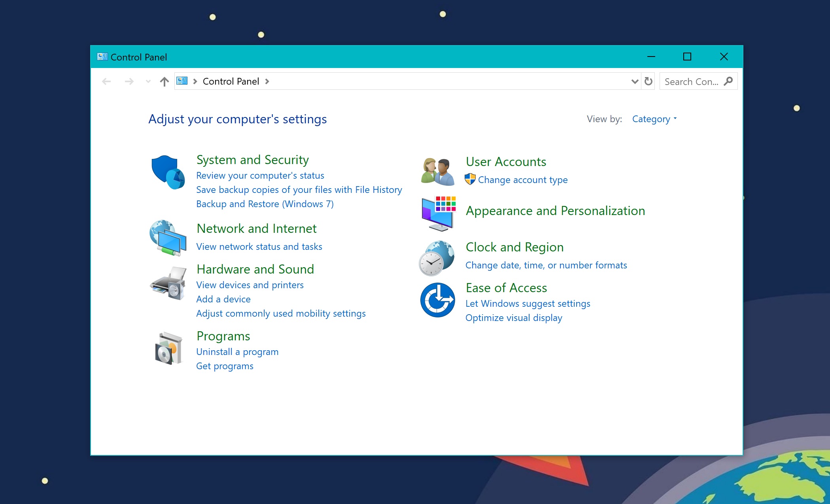Open the recent locations dropdown arrow
Viewport: 830px width, 504px height.
pos(148,81)
